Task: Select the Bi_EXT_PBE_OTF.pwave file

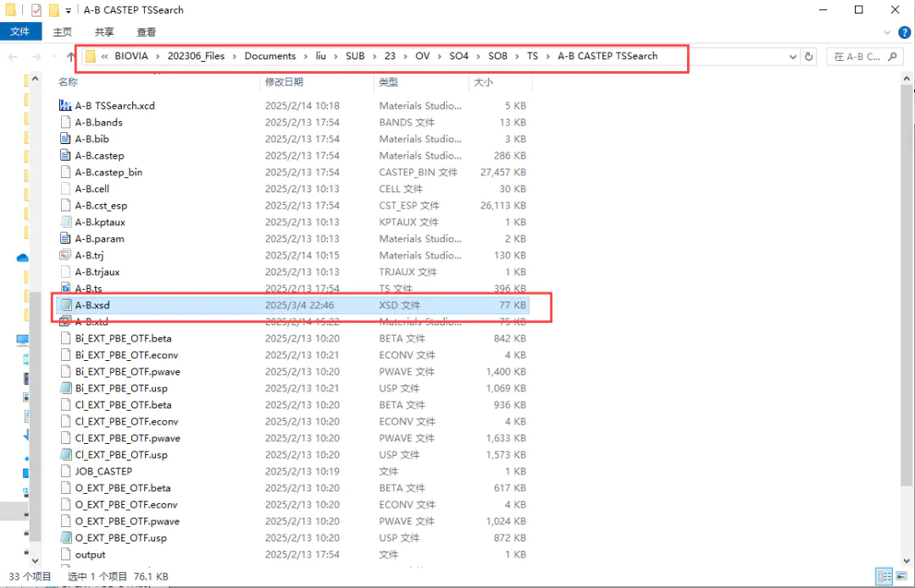Action: tap(128, 372)
